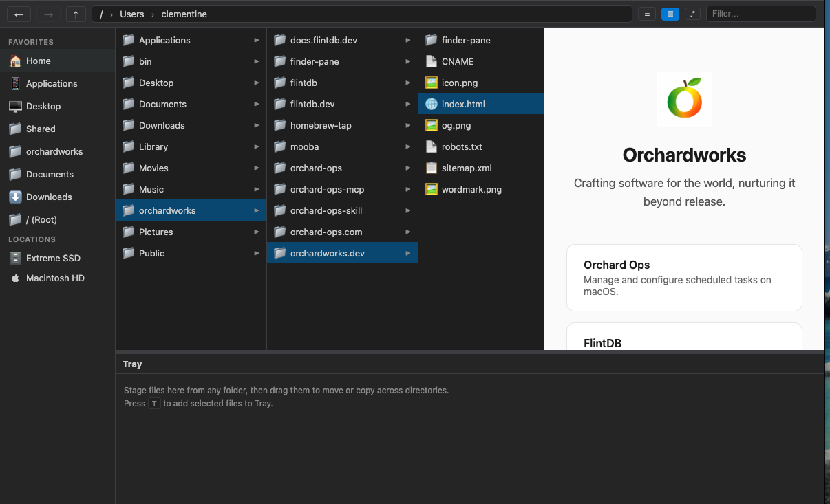Click the robots.txt document icon
Image resolution: width=830 pixels, height=504 pixels.
click(x=432, y=146)
